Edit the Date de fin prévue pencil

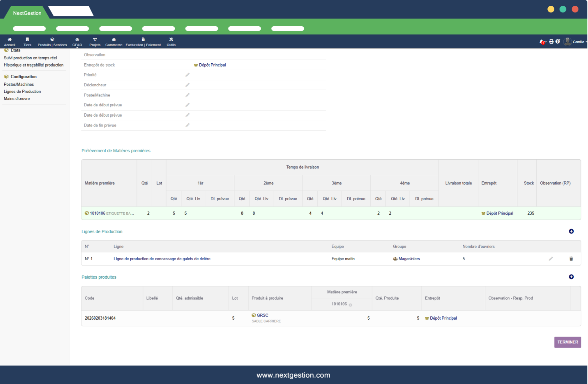point(188,126)
